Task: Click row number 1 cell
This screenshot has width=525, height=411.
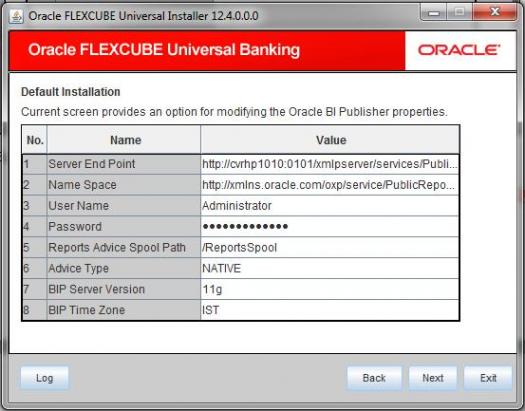Action: click(x=34, y=164)
